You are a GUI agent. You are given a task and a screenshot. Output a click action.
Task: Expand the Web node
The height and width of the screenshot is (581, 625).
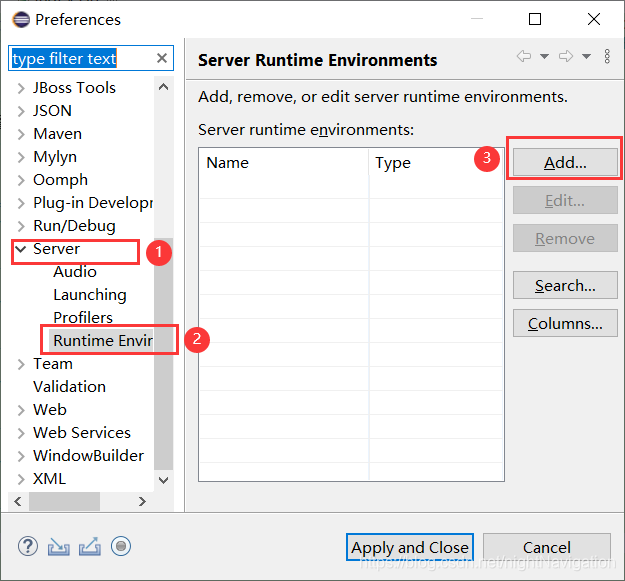[21, 410]
